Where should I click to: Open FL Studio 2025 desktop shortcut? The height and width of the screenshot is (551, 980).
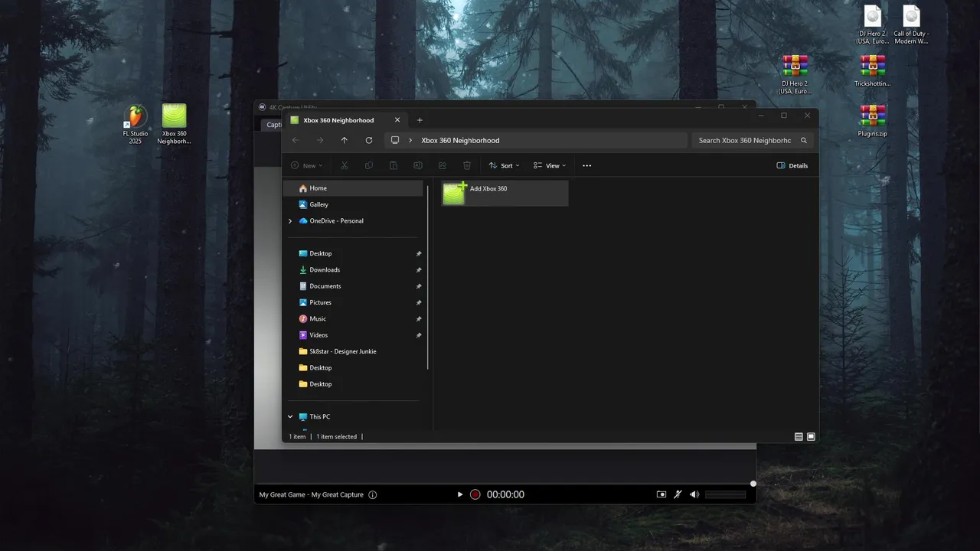click(136, 124)
